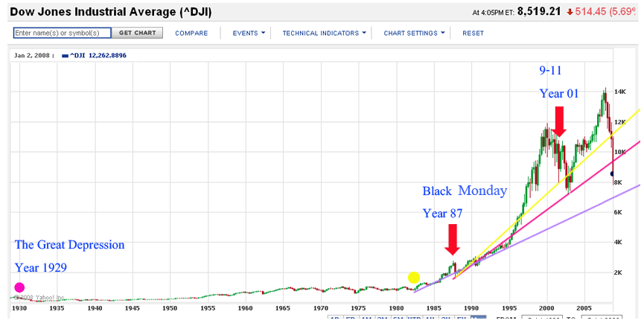The width and height of the screenshot is (644, 332).
Task: Click the 1950 x-axis label
Action: pyautogui.click(x=170, y=308)
